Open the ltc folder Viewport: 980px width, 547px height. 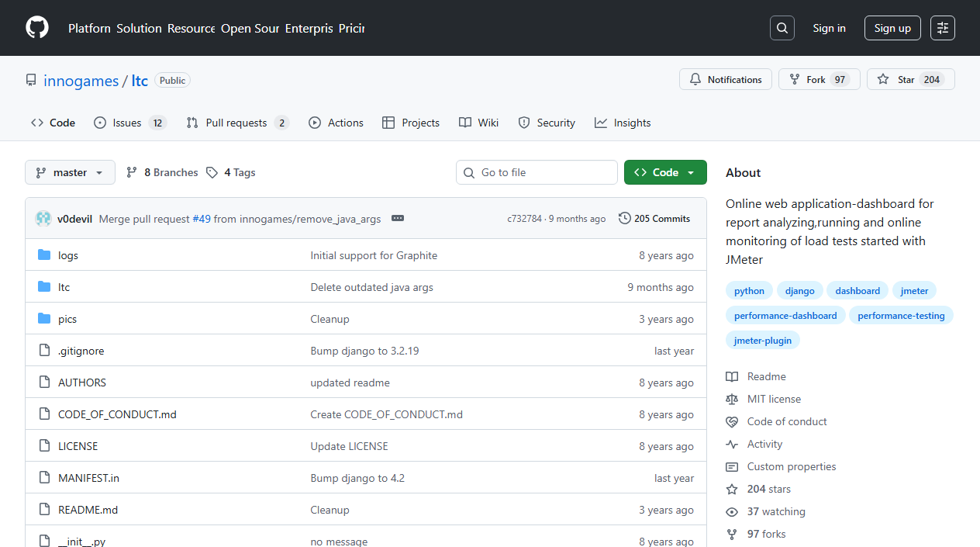pyautogui.click(x=64, y=287)
